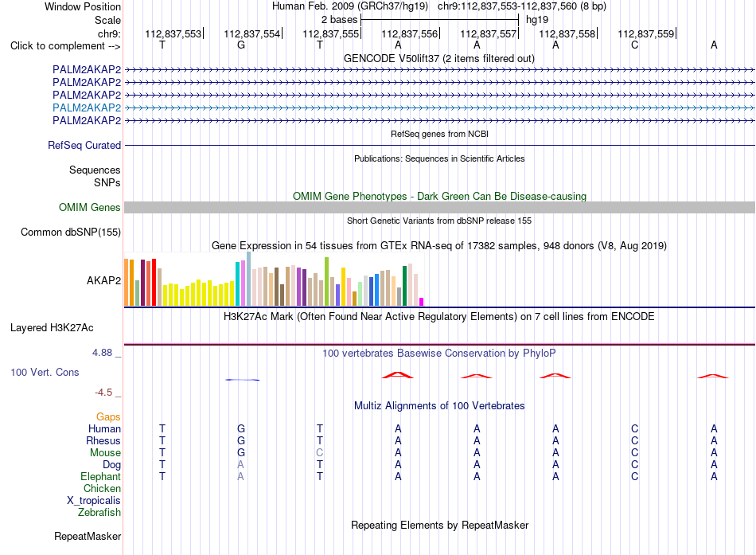
Task: Click the lime green bar in AKAP2 chart
Action: pyautogui.click(x=327, y=281)
